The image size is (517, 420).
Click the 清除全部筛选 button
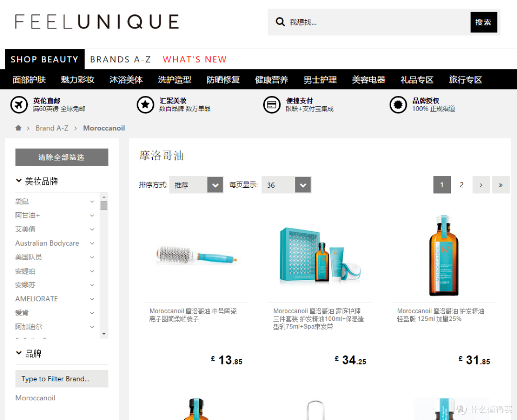coord(62,157)
